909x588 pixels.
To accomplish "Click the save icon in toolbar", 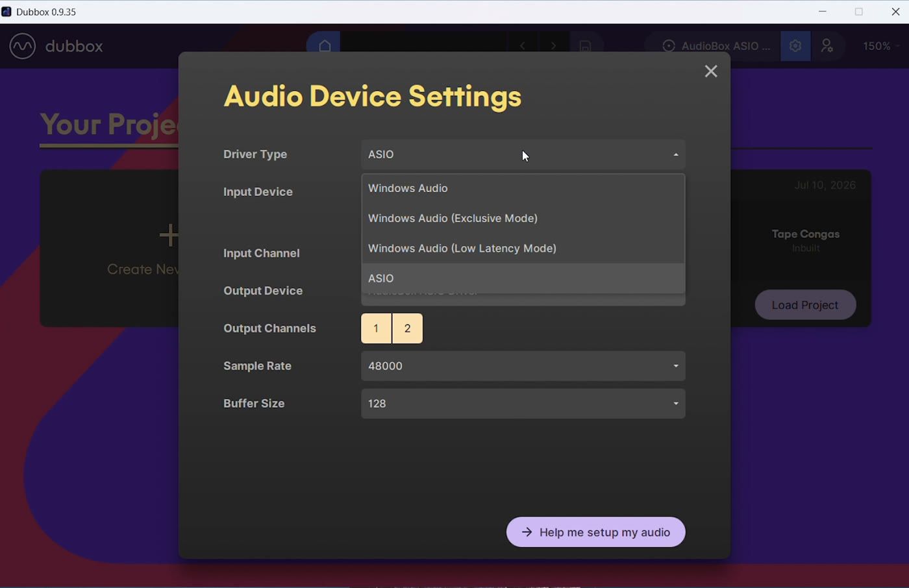I will (x=585, y=46).
